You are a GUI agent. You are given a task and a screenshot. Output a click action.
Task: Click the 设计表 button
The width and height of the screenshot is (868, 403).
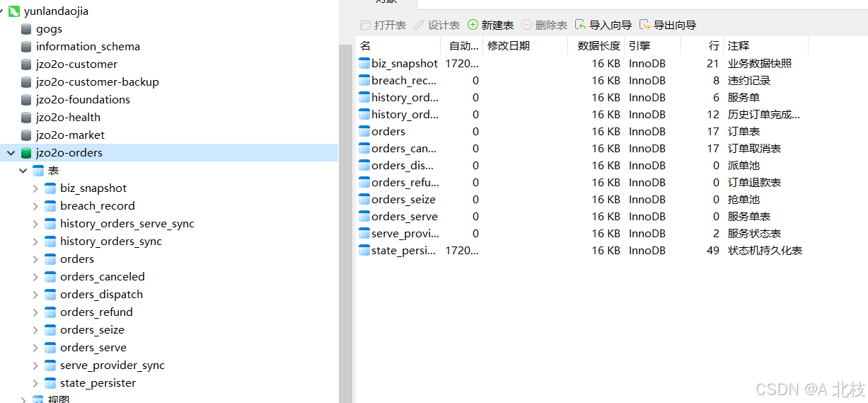tap(436, 25)
